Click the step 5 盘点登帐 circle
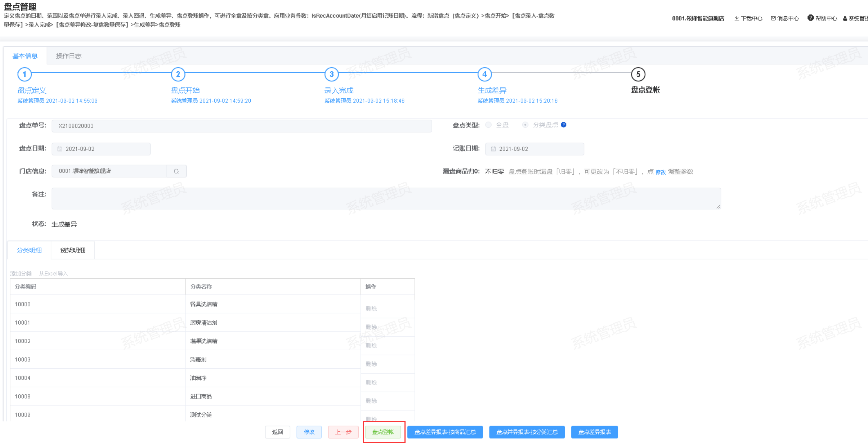 (x=638, y=75)
